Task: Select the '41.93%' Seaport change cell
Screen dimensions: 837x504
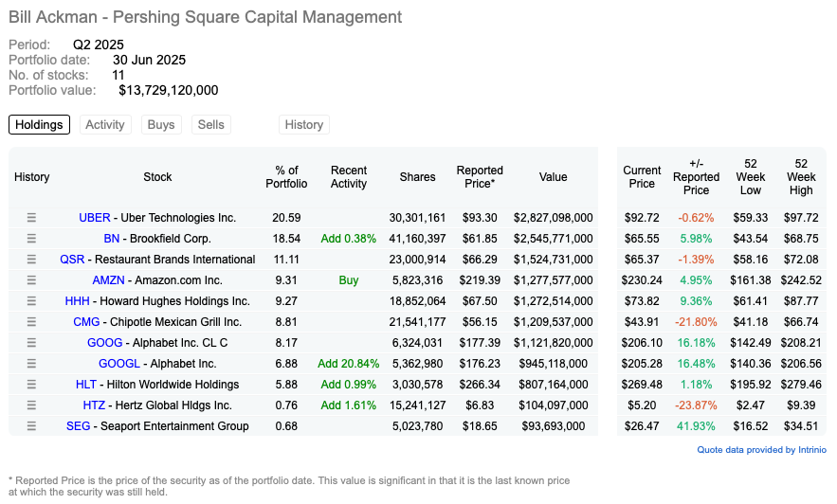Action: [696, 425]
